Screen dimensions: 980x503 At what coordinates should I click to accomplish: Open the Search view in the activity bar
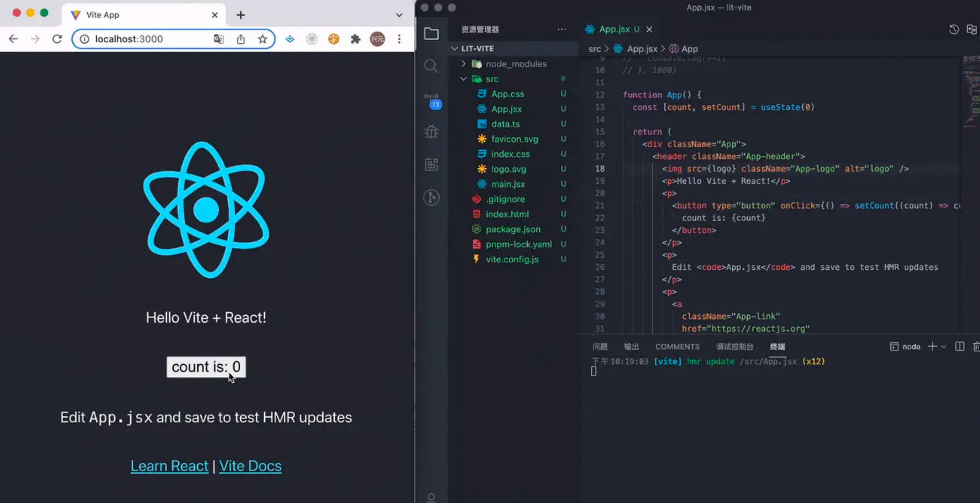[x=431, y=66]
